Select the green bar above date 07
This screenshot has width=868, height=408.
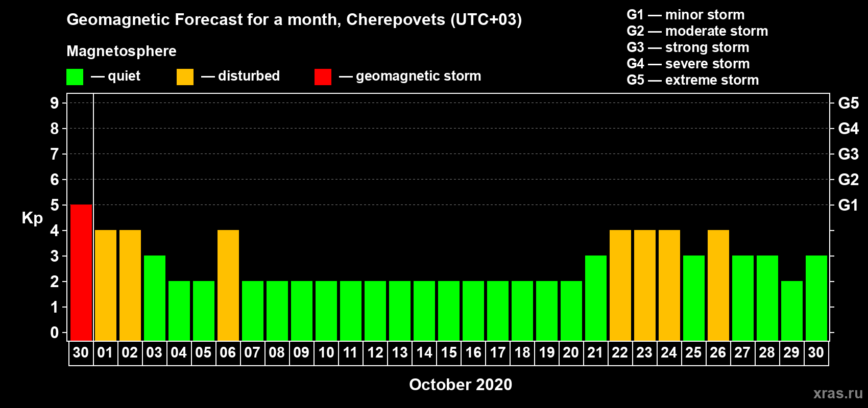click(253, 311)
